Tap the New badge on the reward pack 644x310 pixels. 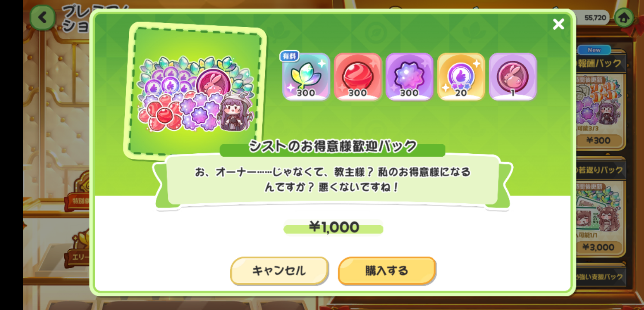pyautogui.click(x=594, y=50)
